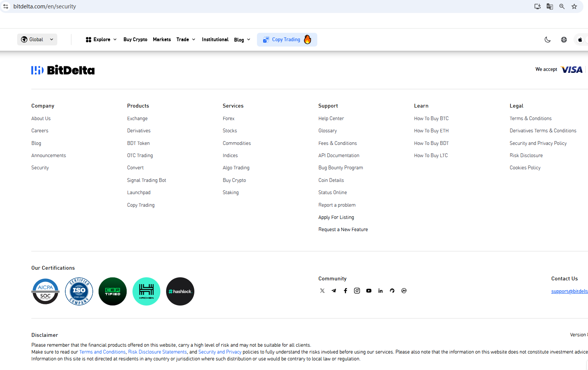Viewport: 588px width, 370px height.
Task: Open the LinkedIn community icon
Action: (380, 291)
